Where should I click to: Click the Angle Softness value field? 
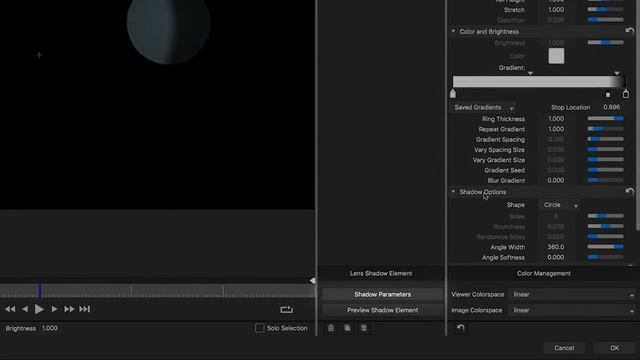pos(556,258)
